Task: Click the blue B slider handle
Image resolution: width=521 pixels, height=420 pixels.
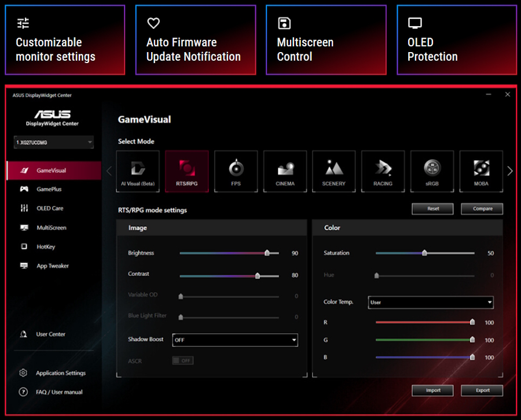Action: coord(472,358)
